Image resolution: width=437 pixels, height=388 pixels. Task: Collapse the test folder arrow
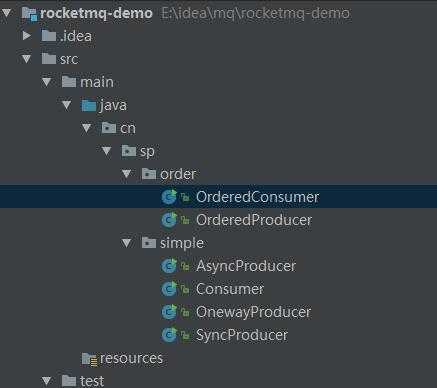click(x=47, y=380)
